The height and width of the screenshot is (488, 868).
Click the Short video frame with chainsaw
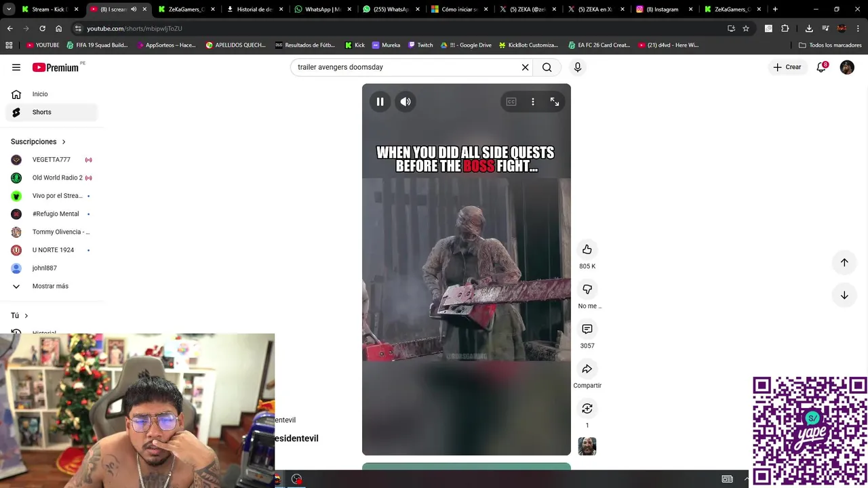click(x=467, y=270)
